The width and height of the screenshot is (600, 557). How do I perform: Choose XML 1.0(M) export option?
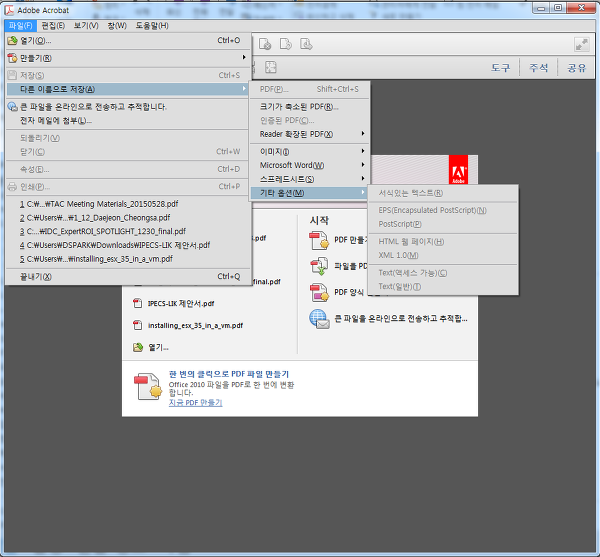(x=443, y=256)
